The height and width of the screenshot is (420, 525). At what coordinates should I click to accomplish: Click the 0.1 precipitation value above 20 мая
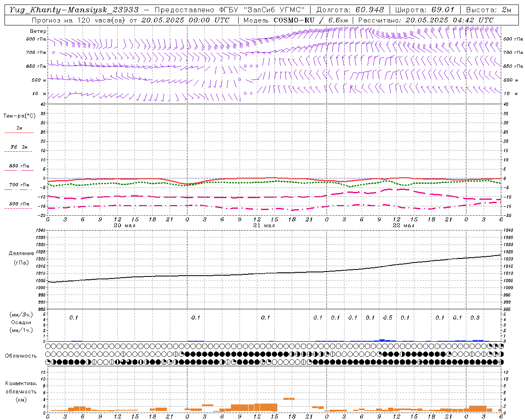coord(73,318)
